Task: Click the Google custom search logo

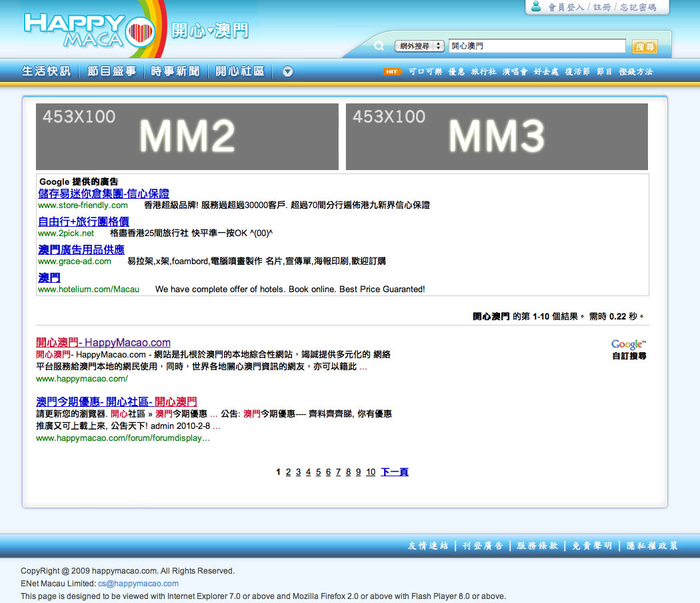Action: [x=629, y=345]
